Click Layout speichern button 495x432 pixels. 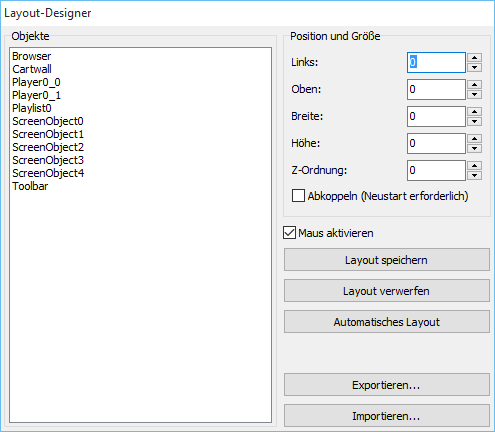387,260
